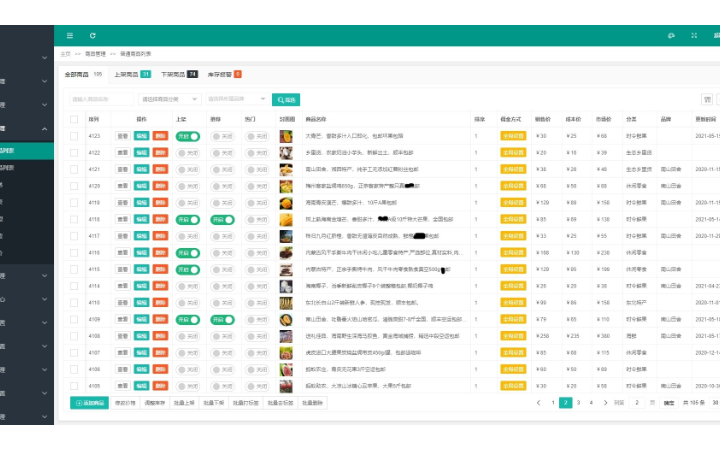The width and height of the screenshot is (720, 450).
Task: Click the product name search input
Action: tap(102, 100)
